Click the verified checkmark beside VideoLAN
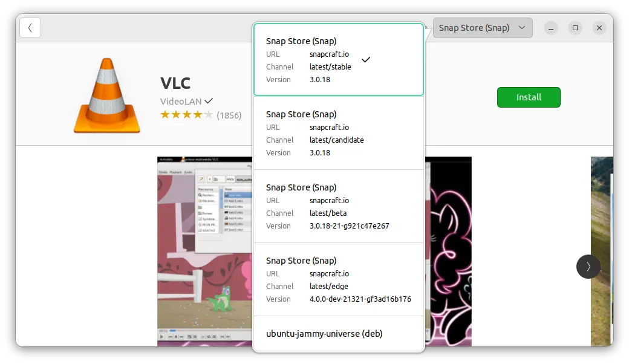 [x=209, y=101]
